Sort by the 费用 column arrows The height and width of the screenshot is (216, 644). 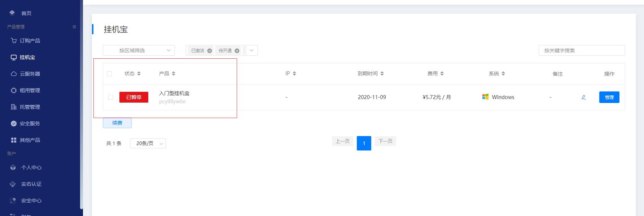click(442, 73)
